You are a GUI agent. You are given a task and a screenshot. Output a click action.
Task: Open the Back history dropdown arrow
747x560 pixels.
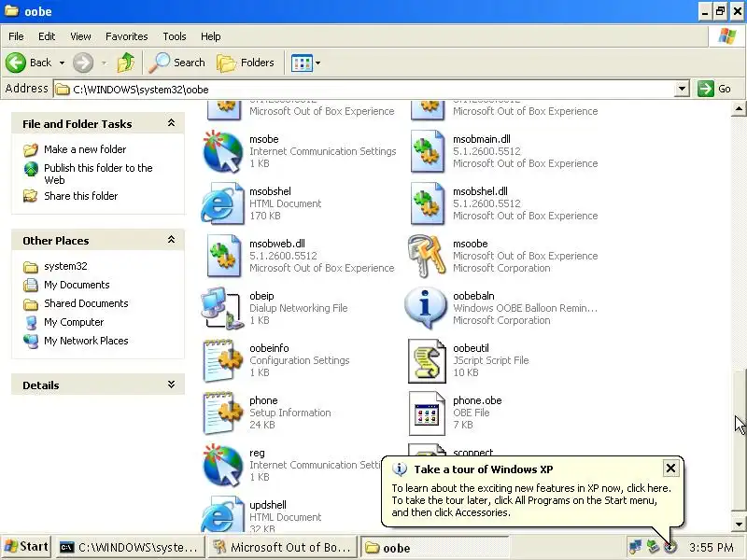point(62,63)
